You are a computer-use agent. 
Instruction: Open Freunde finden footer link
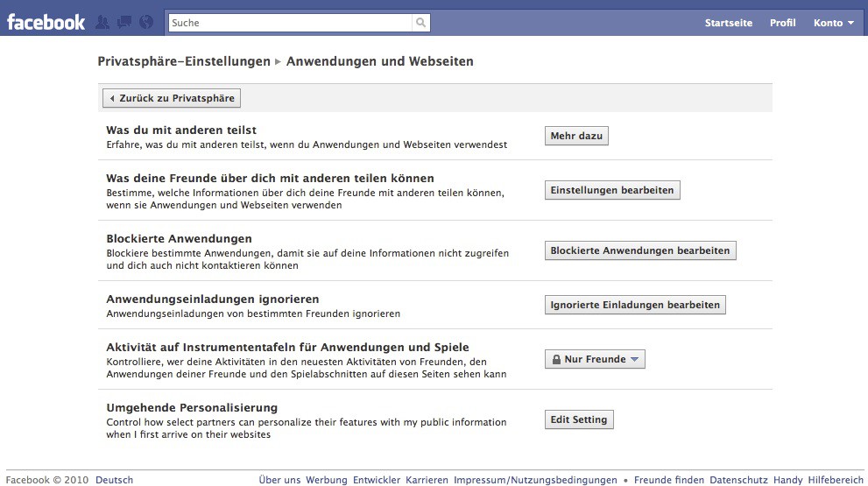tap(668, 480)
